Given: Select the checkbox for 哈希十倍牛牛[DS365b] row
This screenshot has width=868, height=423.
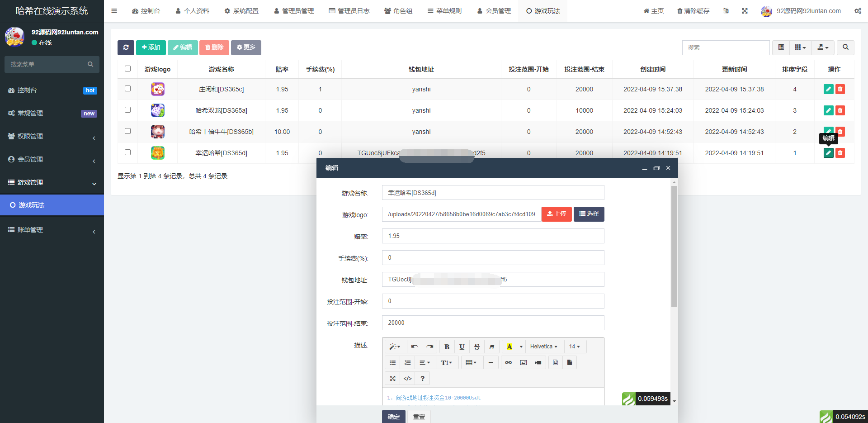Looking at the screenshot, I should [x=127, y=131].
